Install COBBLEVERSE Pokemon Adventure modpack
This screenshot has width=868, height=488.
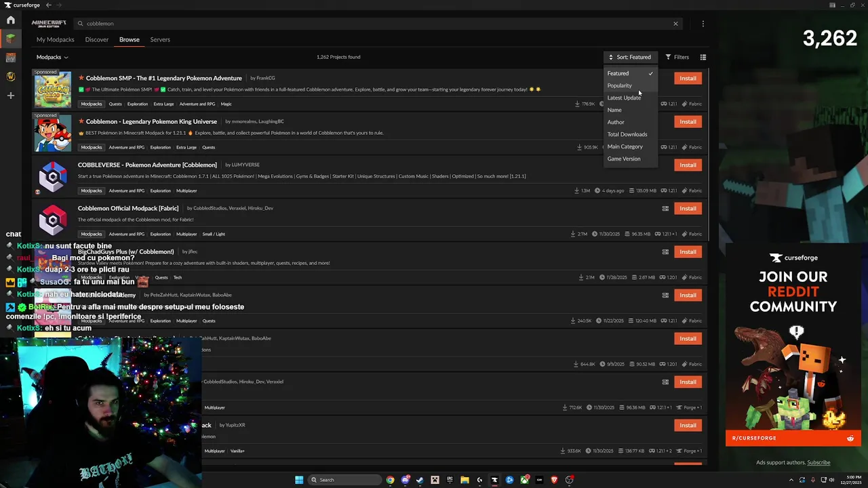coord(688,165)
